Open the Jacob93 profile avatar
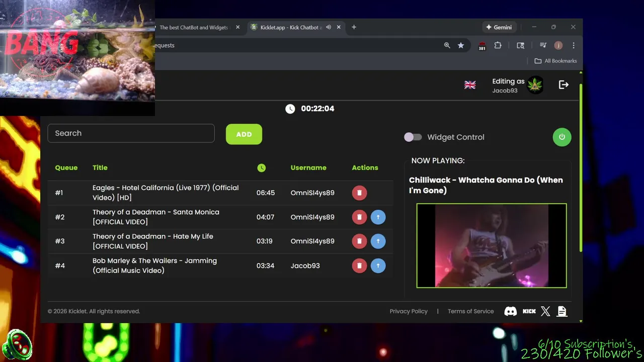Image resolution: width=644 pixels, height=362 pixels. [x=535, y=85]
